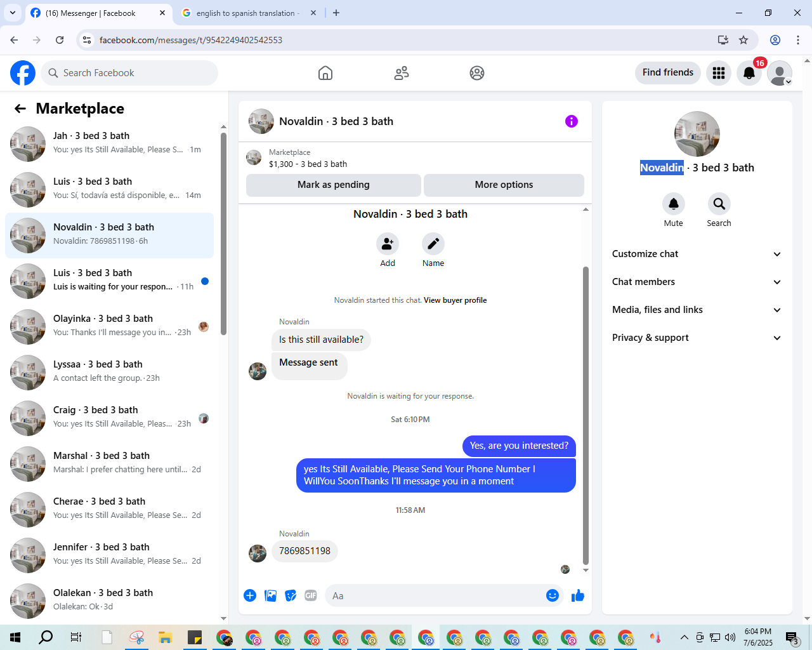Search in conversation with magnifier icon

tap(719, 204)
